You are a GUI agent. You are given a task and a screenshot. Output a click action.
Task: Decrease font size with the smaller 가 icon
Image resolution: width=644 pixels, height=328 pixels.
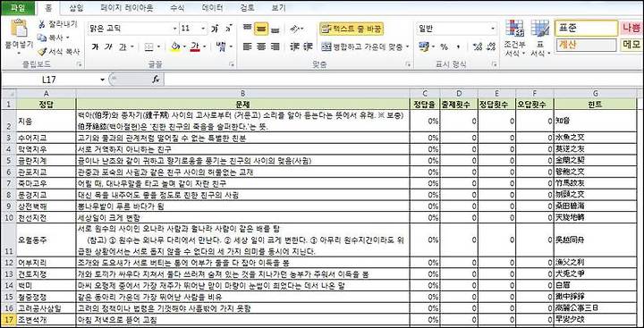coord(229,29)
